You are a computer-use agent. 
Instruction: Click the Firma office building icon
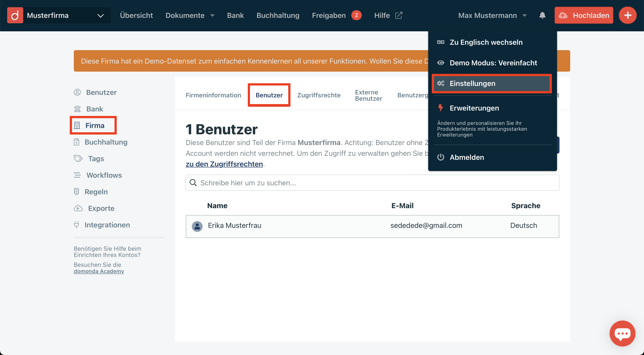point(77,125)
